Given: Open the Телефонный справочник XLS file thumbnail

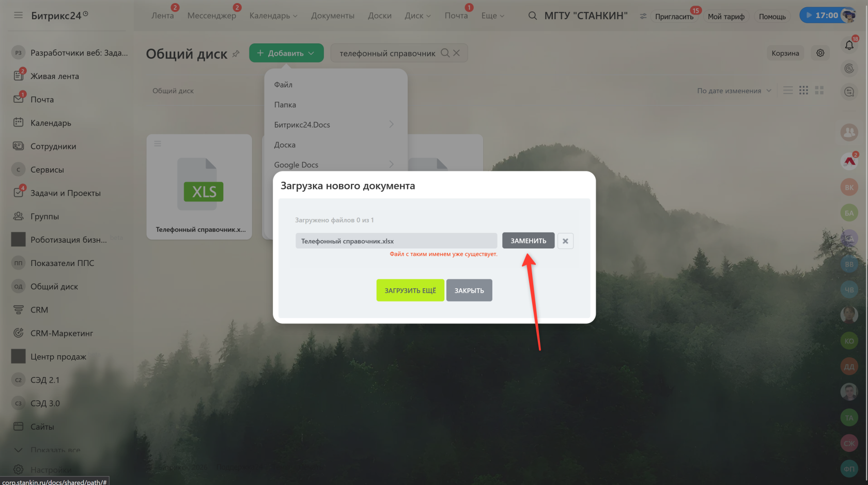Looking at the screenshot, I should pos(199,187).
